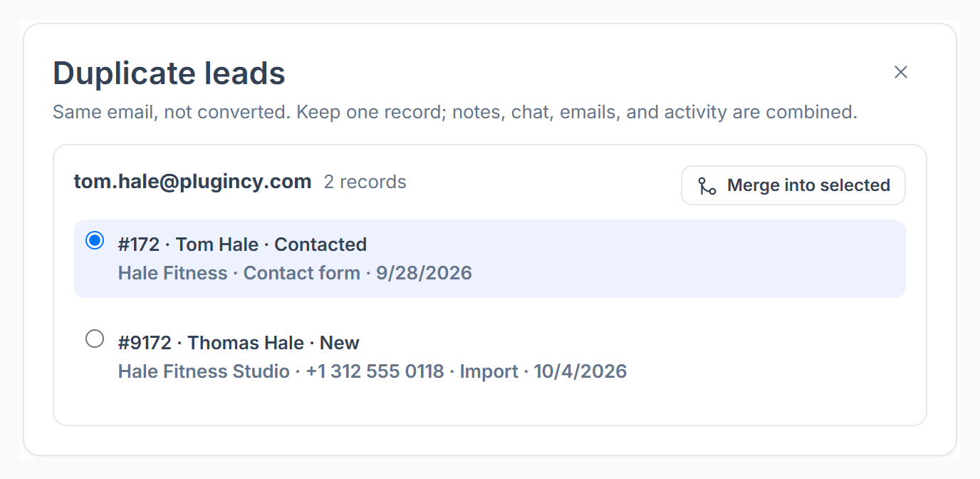Click the 'Contacted' status text
The height and width of the screenshot is (479, 980).
(320, 244)
